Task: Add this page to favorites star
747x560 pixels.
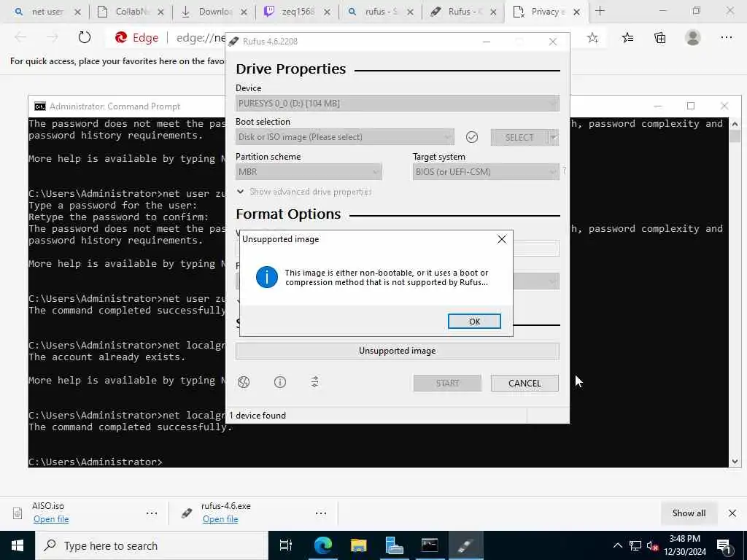Action: (x=592, y=38)
